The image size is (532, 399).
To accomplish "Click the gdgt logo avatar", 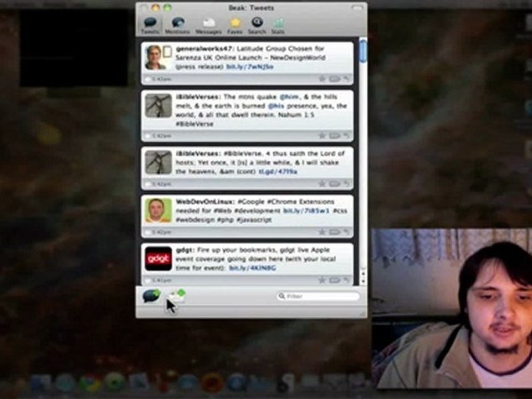I will [158, 259].
